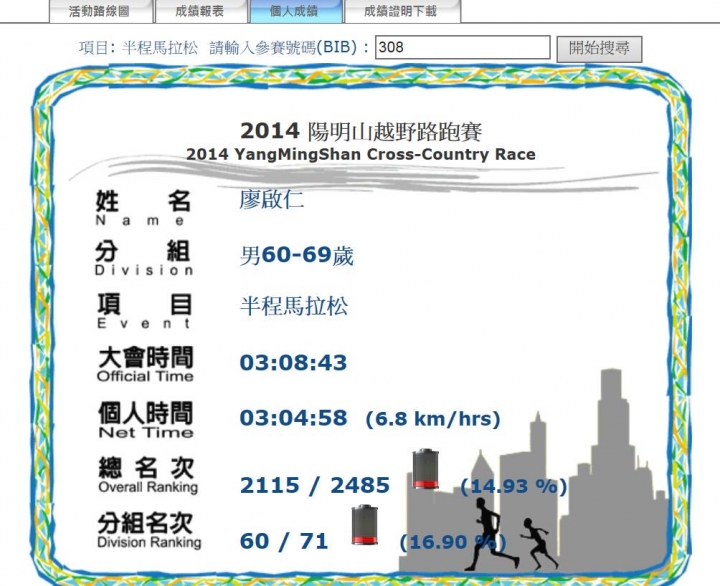Image resolution: width=720 pixels, height=586 pixels.
Task: Click the 2014 YangMingShan Cross-Country Race title
Action: (x=360, y=154)
